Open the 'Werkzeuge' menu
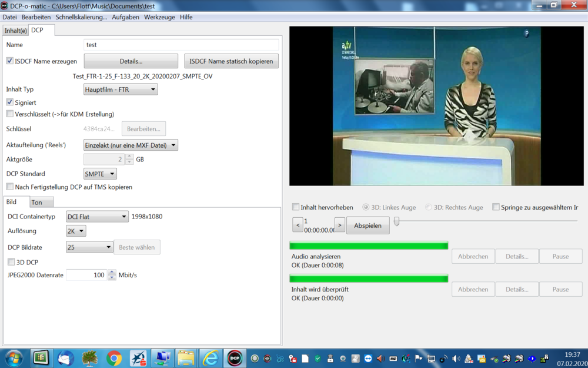588x368 pixels. coord(159,17)
